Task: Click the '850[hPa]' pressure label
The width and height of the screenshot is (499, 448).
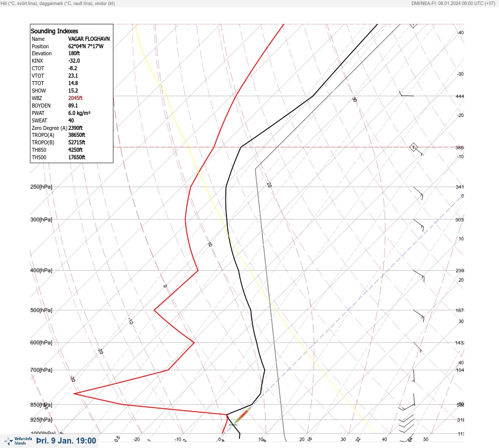Action: [41, 405]
